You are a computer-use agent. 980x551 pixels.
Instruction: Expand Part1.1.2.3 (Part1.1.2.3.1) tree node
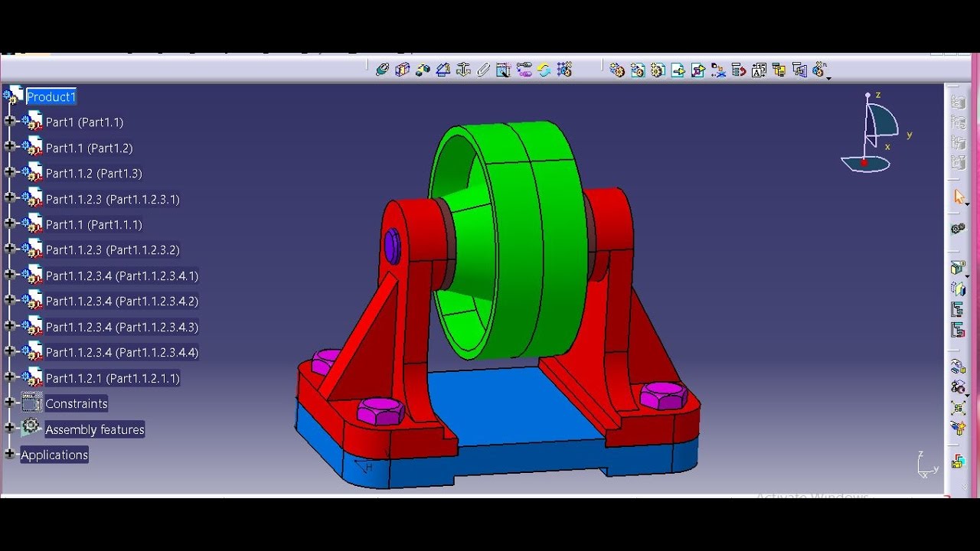click(x=10, y=198)
